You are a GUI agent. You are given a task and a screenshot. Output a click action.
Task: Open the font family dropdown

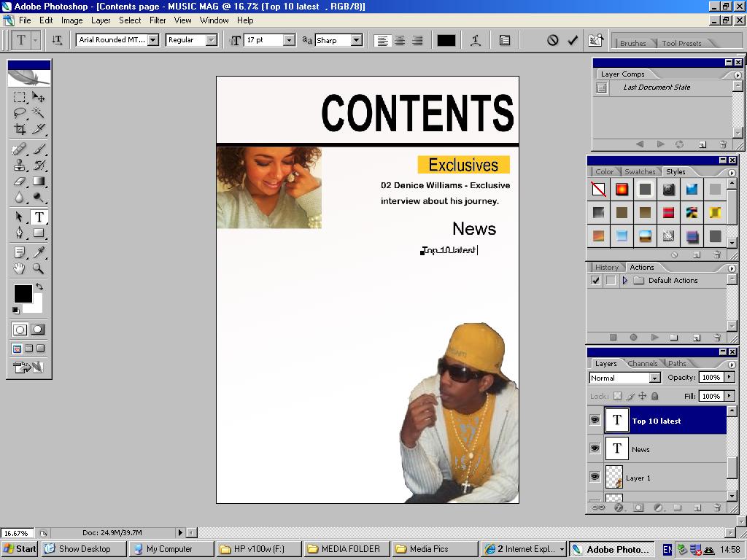[153, 40]
